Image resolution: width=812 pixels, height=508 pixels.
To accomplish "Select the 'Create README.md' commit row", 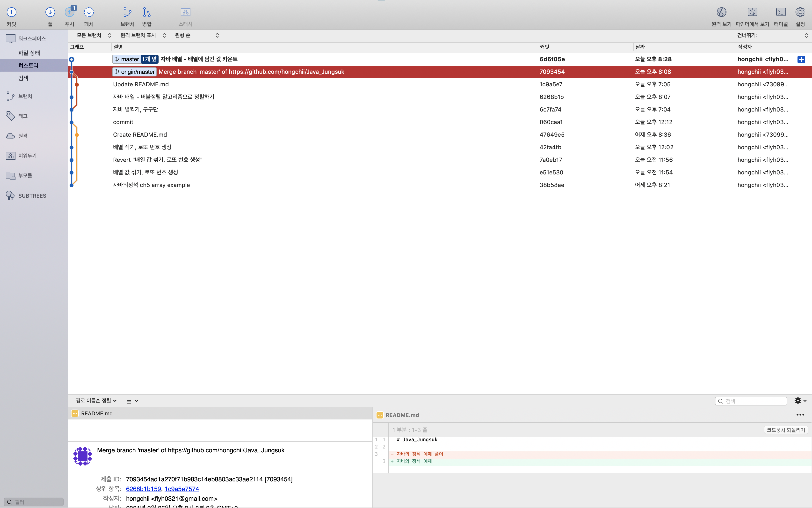I will point(440,135).
